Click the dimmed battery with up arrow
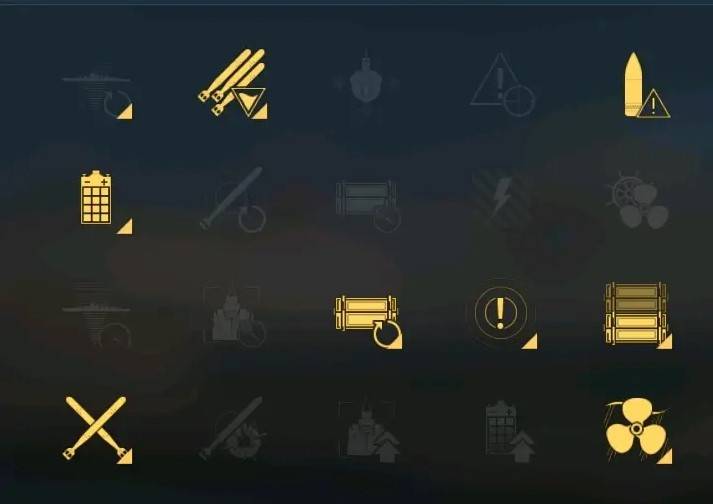713x504 pixels. (509, 430)
